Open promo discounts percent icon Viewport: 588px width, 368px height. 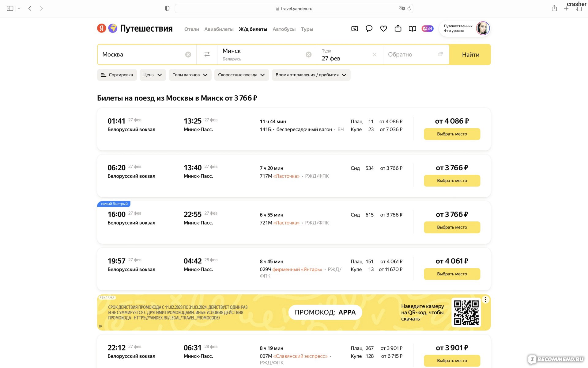[x=355, y=29]
